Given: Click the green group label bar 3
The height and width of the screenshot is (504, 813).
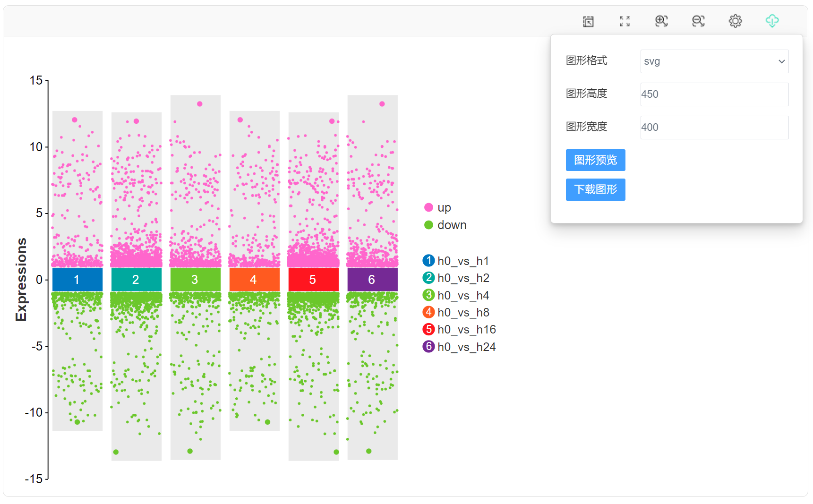Looking at the screenshot, I should pos(196,280).
